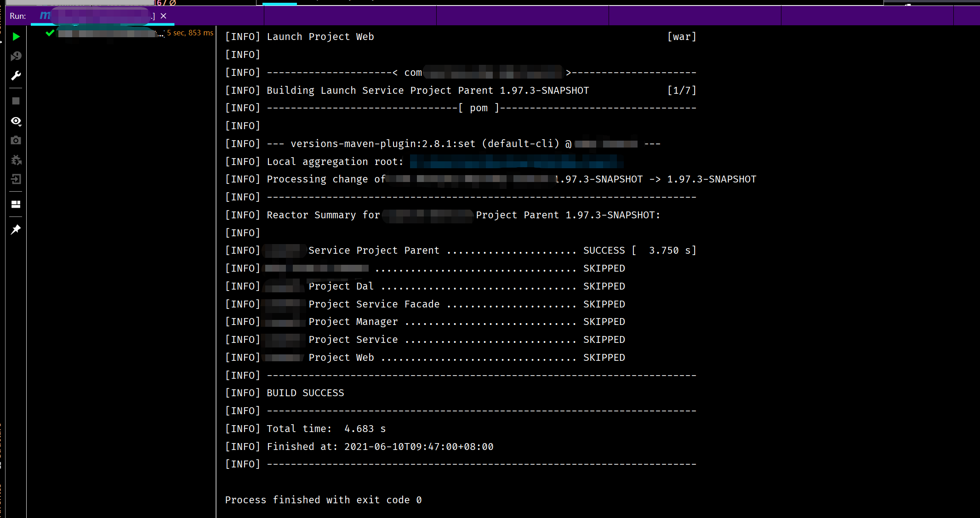Viewport: 980px width, 518px height.
Task: Click the Exit import icon in sidebar
Action: [x=16, y=179]
